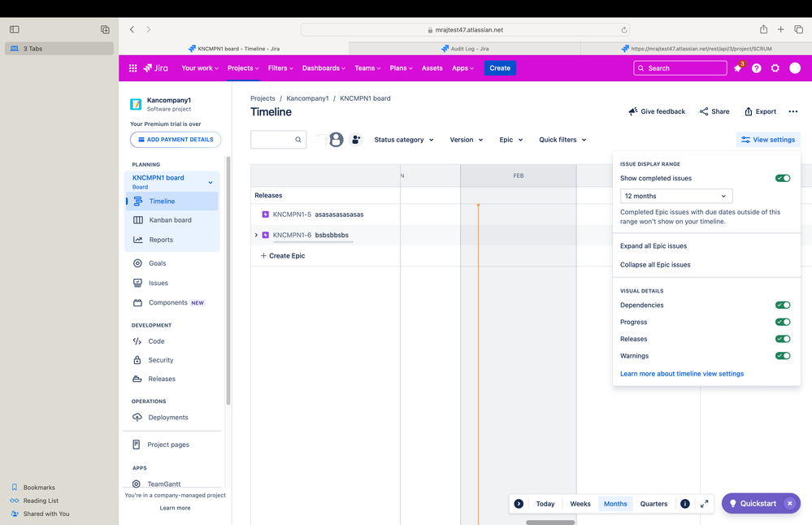Open the Projects menu
Screen dimensions: 812x525
[243, 67]
